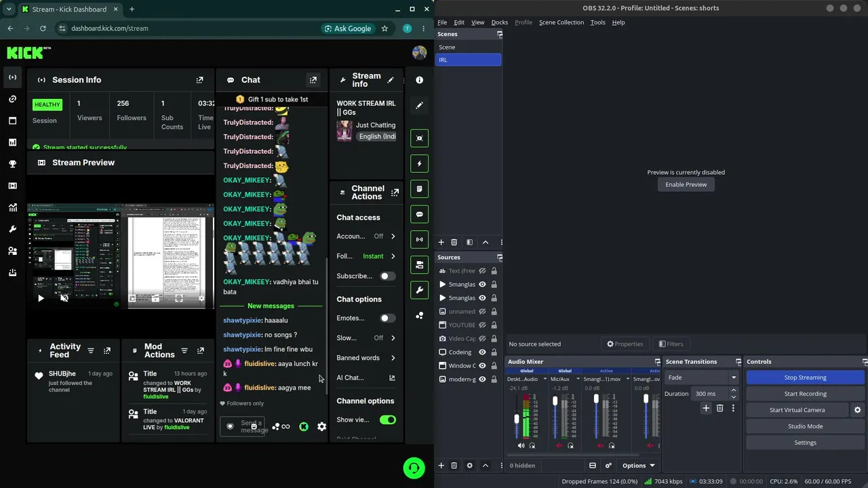
Task: Click the green Kick emote icon in chat
Action: tap(303, 426)
